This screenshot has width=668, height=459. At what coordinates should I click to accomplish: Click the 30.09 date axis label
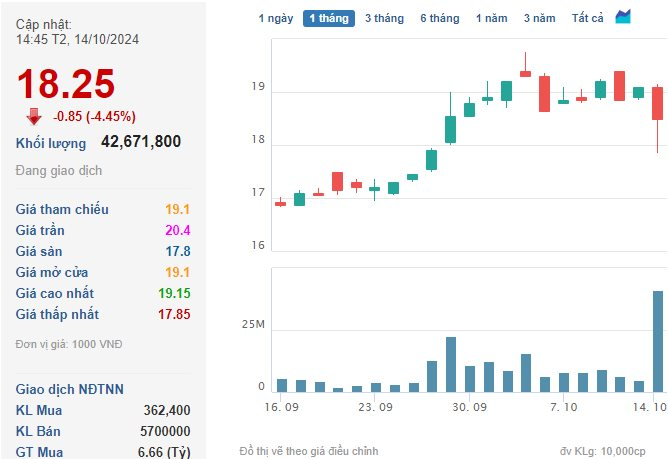pyautogui.click(x=469, y=407)
